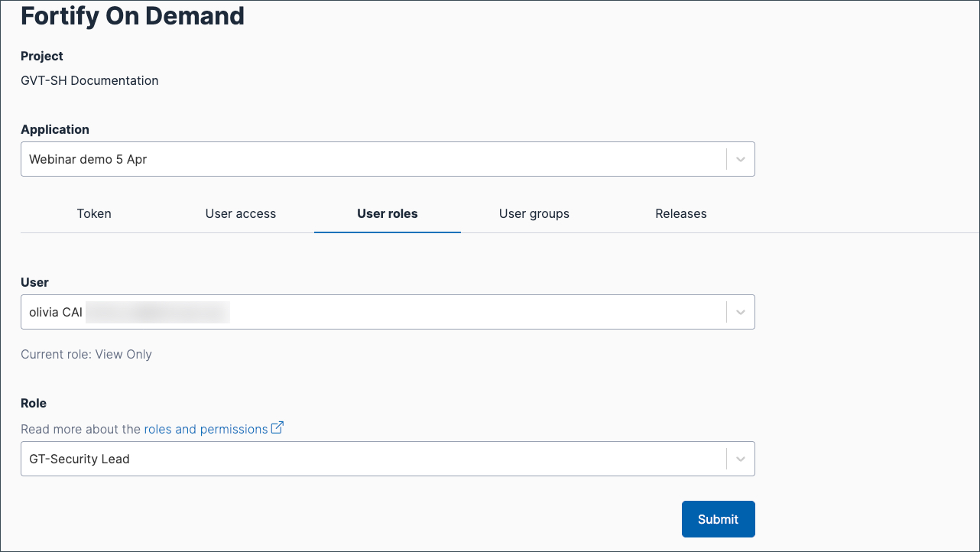Image resolution: width=980 pixels, height=552 pixels.
Task: Click the GVT-SH Documentation project name
Action: pyautogui.click(x=89, y=80)
